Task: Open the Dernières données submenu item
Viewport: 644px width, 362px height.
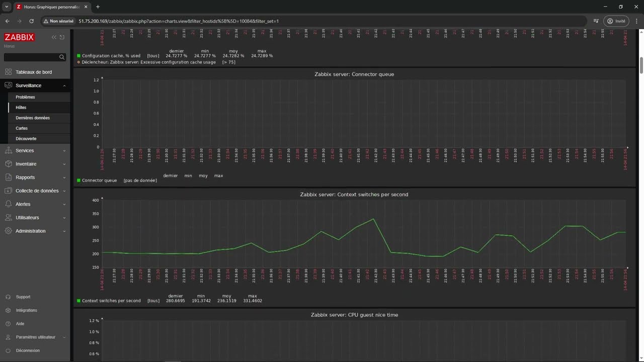Action: click(33, 118)
